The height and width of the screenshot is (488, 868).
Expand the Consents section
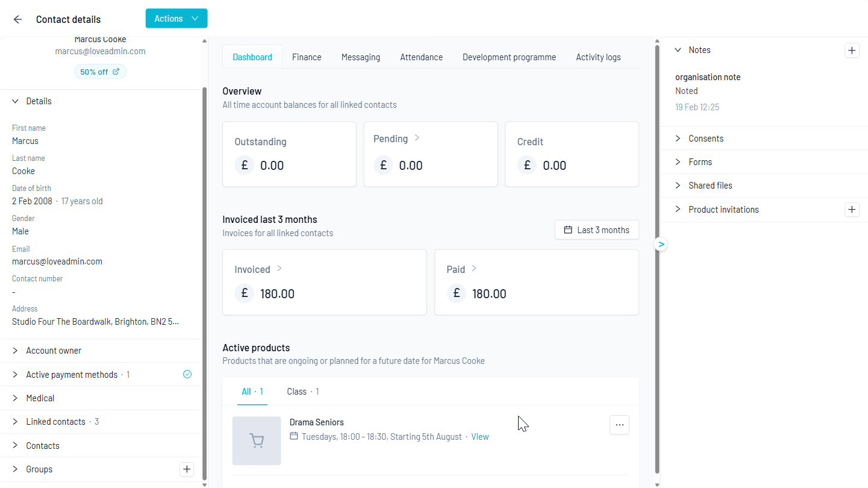pyautogui.click(x=705, y=139)
